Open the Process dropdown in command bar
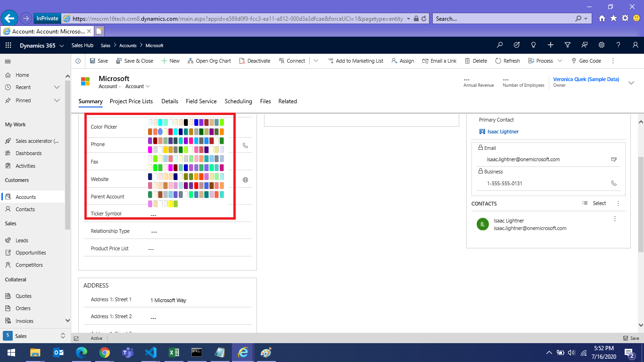Viewport: 644px width, 362px height. [x=560, y=61]
